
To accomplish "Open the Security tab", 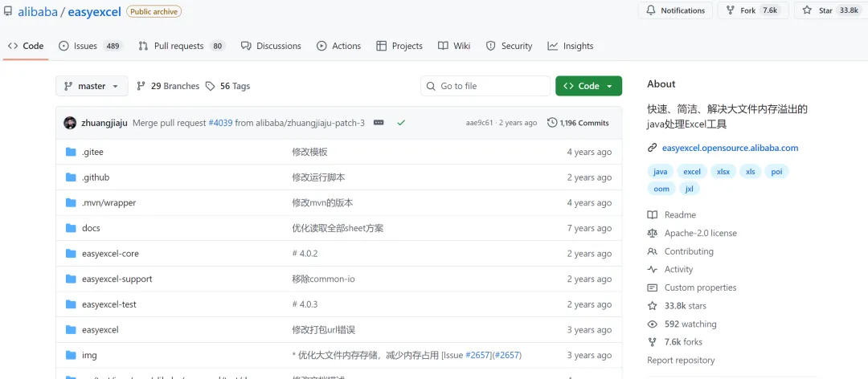I will [510, 46].
